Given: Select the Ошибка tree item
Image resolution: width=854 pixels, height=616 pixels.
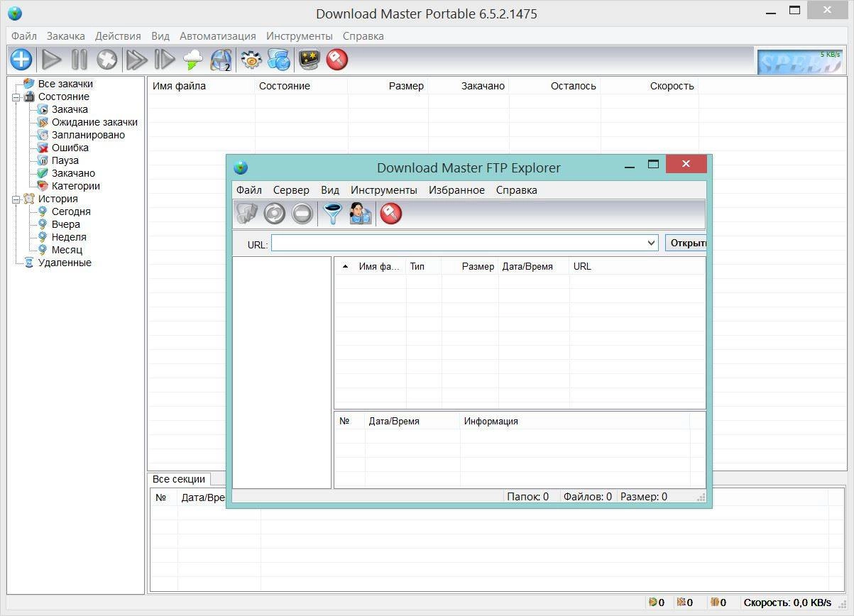Looking at the screenshot, I should pos(70,148).
